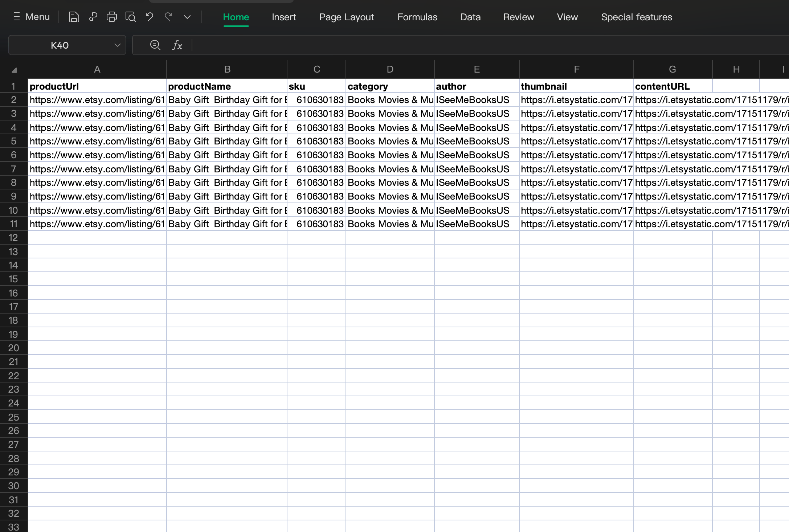Expand the quick access toolbar chevron

[x=187, y=17]
